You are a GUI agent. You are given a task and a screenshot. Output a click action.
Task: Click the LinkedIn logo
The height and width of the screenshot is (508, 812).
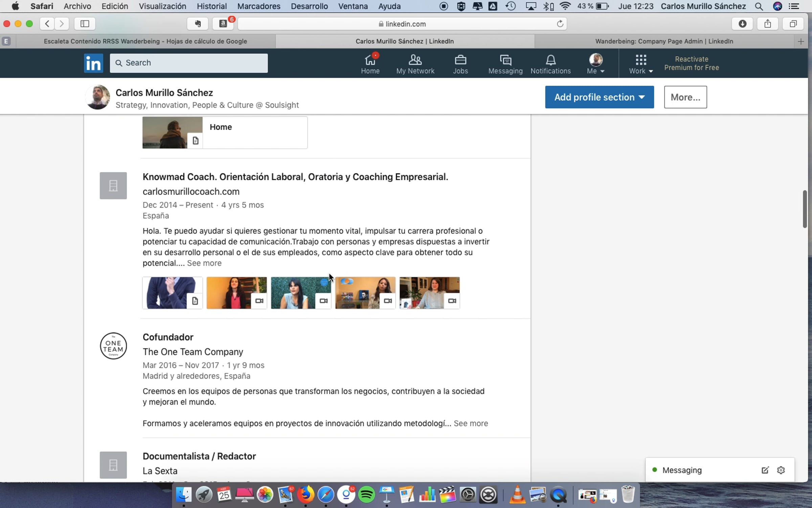(93, 63)
